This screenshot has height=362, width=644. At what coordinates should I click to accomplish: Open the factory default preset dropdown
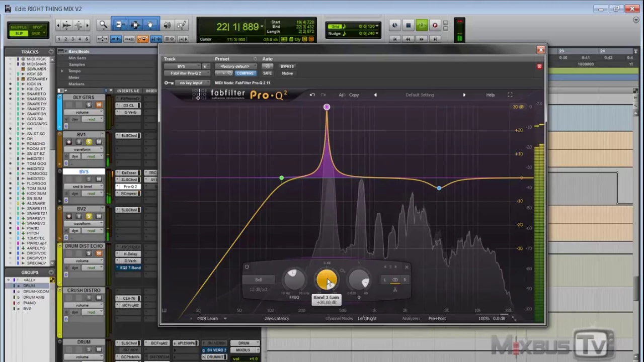236,66
